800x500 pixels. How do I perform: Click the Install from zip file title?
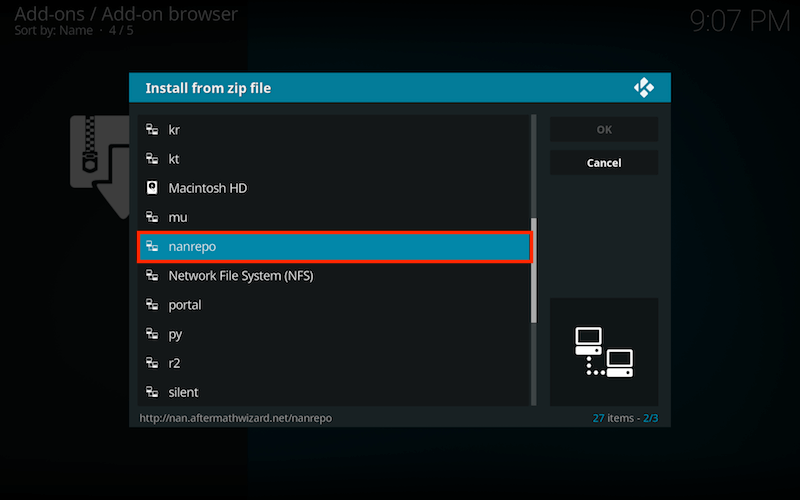pyautogui.click(x=208, y=88)
